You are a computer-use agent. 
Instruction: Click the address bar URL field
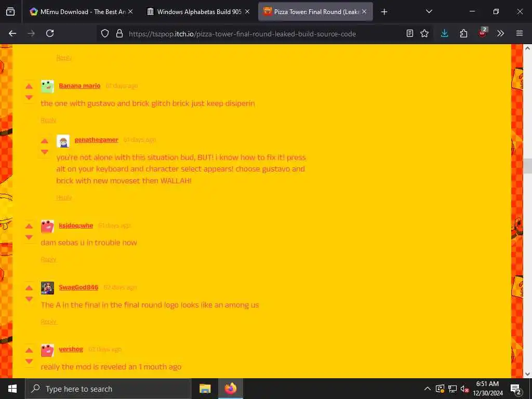[242, 34]
